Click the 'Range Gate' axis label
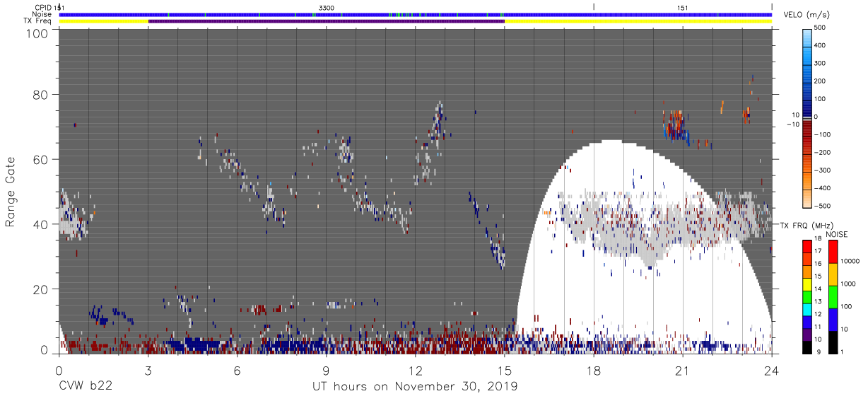Screen dimensions: 868x401 pyautogui.click(x=11, y=192)
